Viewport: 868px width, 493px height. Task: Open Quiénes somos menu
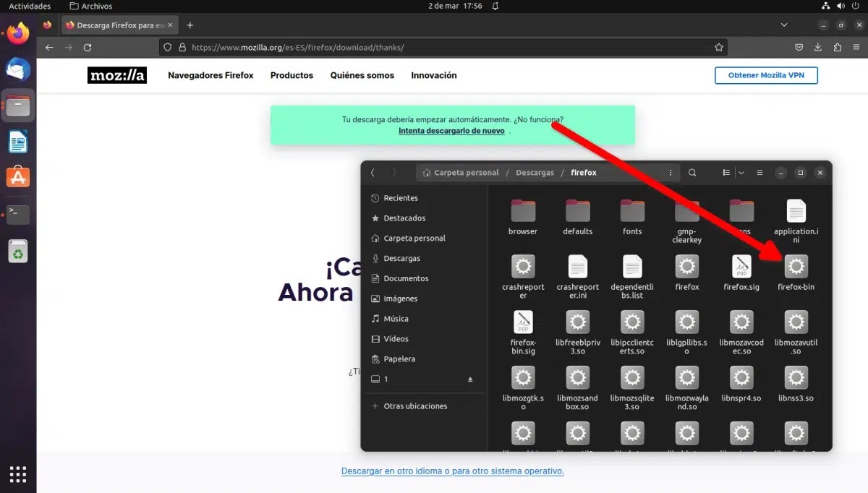(362, 75)
